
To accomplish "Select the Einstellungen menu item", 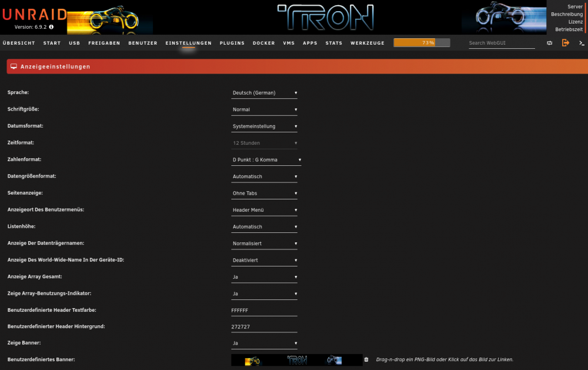I will tap(189, 43).
